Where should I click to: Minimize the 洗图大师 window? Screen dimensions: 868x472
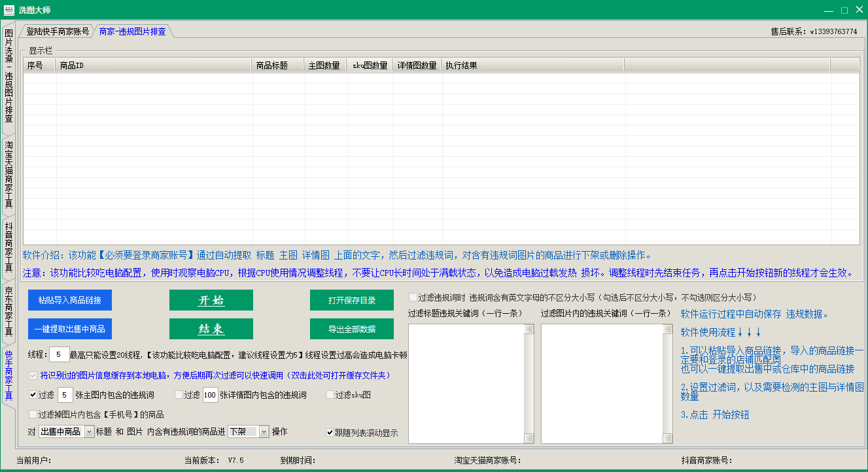coord(829,10)
